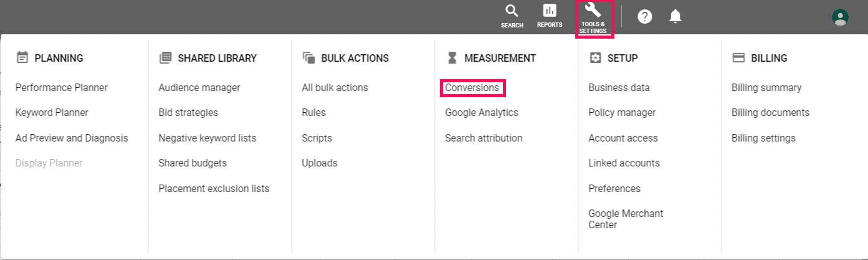
Task: View Billing summary
Action: click(x=766, y=88)
